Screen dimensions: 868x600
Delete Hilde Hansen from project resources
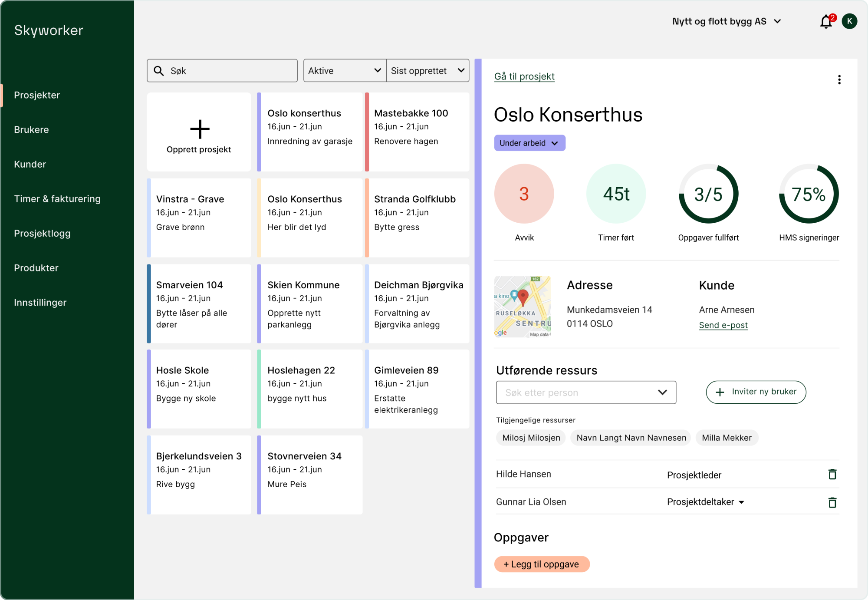point(832,474)
